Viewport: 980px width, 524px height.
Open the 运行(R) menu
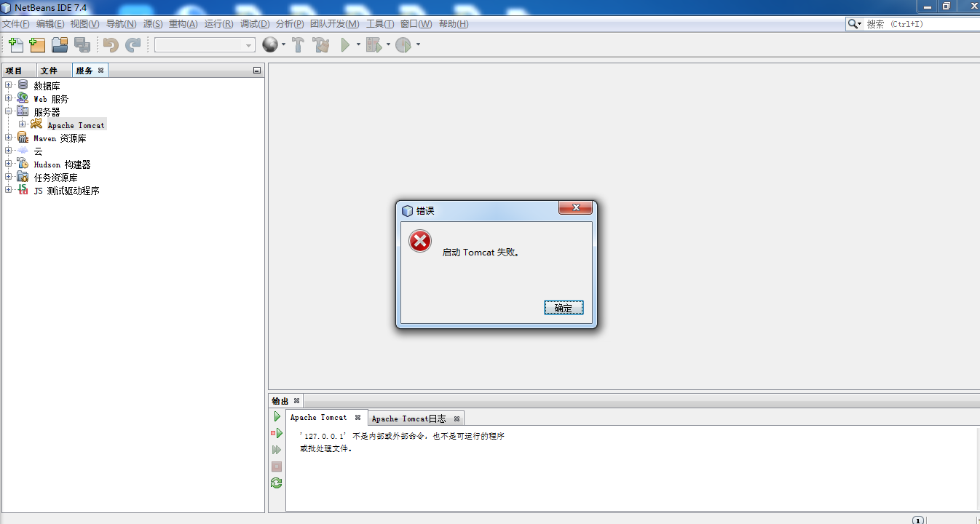point(218,24)
